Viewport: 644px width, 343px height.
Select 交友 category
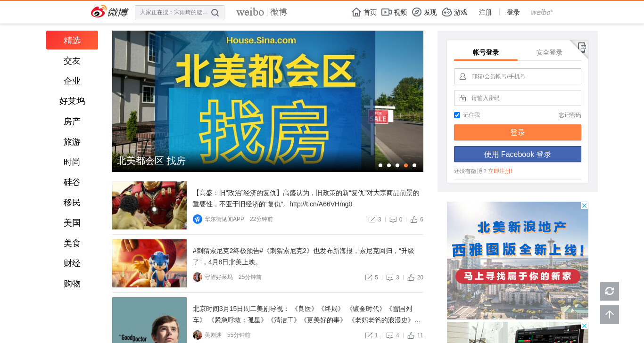coord(72,61)
